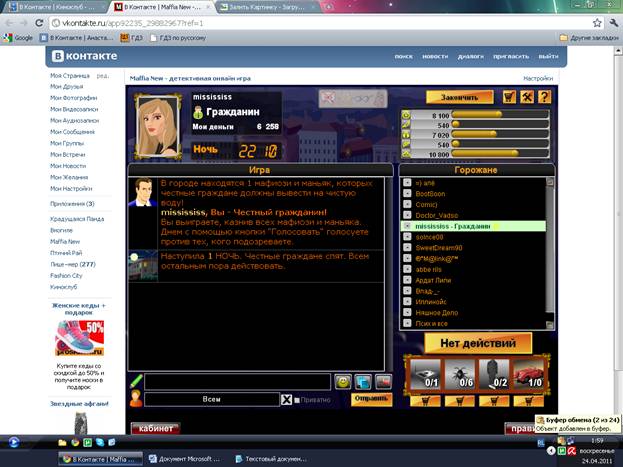Enable the Приватно checkbox
The width and height of the screenshot is (623, 467).
pyautogui.click(x=297, y=400)
